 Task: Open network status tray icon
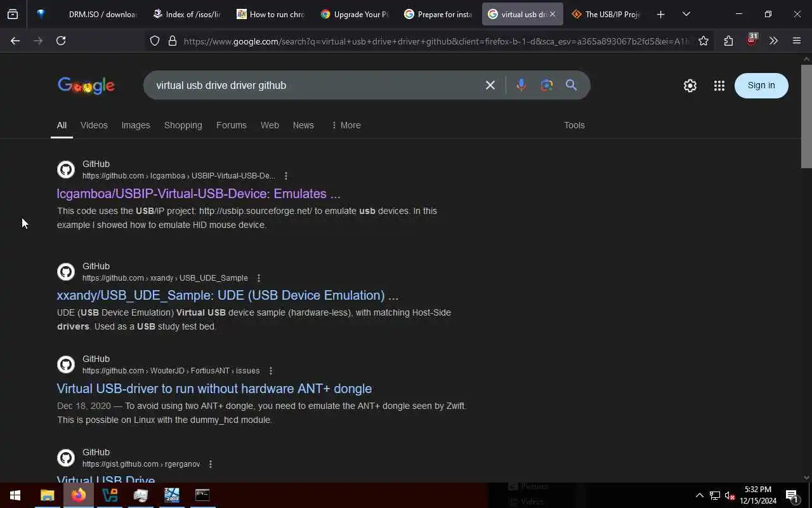pos(715,495)
